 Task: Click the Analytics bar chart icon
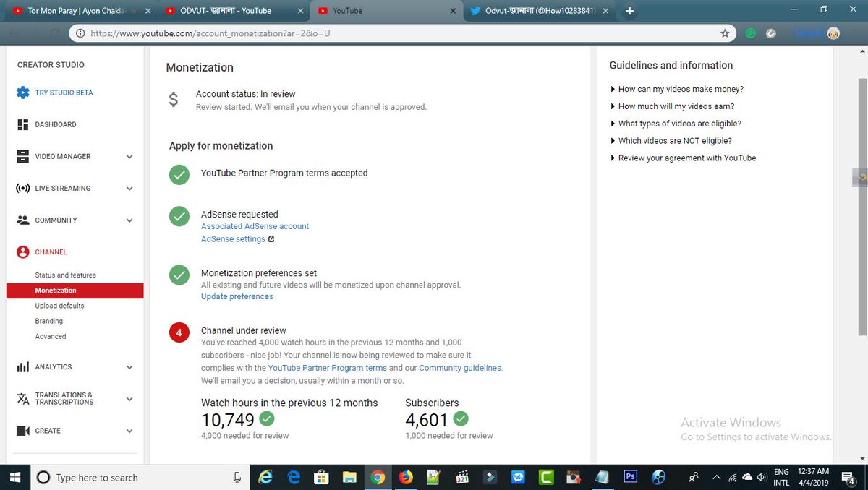22,367
